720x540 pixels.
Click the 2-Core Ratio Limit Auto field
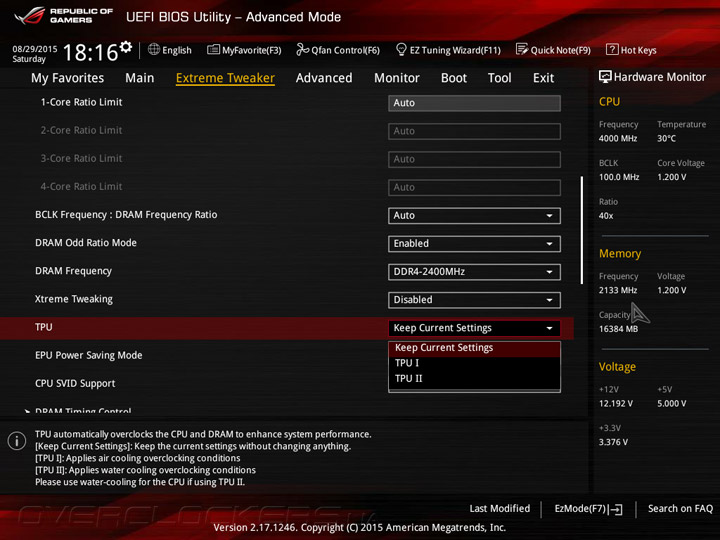tap(474, 131)
